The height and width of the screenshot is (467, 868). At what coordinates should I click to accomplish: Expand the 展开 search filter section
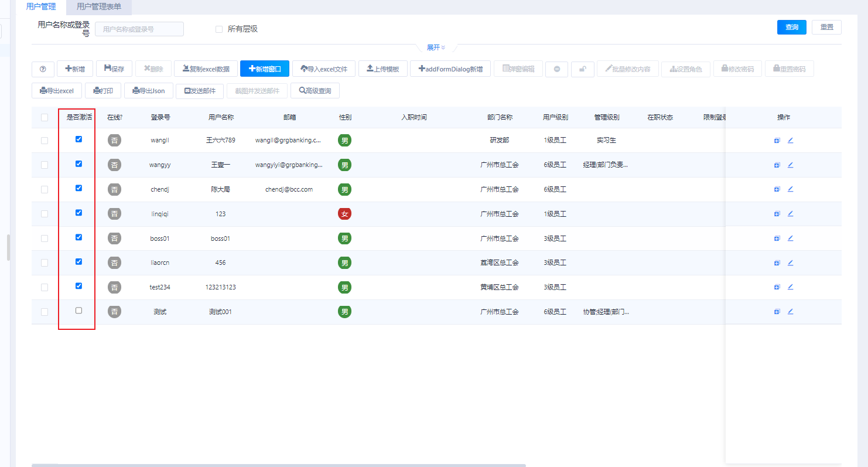click(x=436, y=47)
